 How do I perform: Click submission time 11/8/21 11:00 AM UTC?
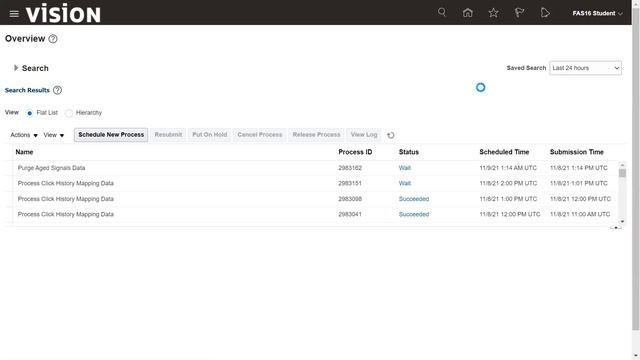(x=580, y=214)
